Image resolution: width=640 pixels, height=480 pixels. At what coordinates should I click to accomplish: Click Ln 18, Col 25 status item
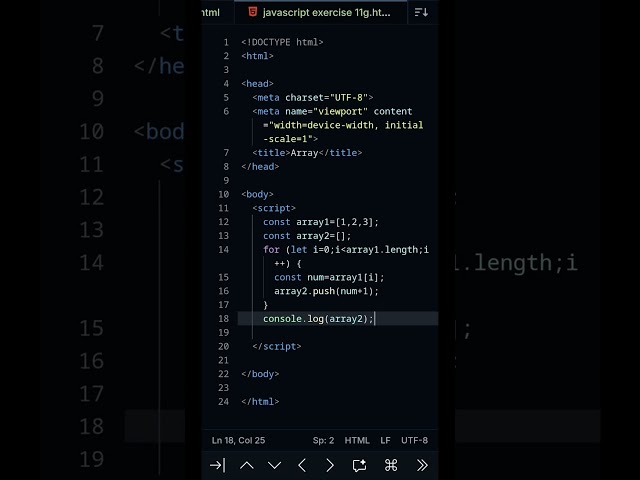pyautogui.click(x=238, y=440)
